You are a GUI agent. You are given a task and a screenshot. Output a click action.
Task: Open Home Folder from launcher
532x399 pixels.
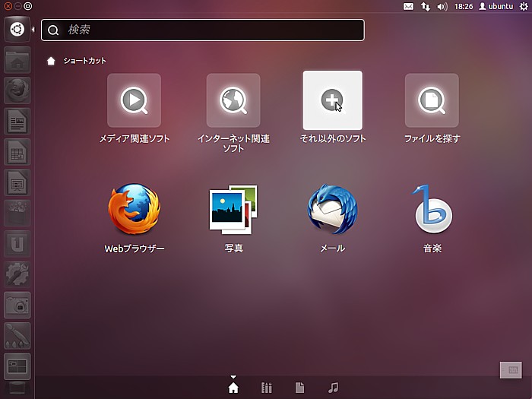[17, 60]
